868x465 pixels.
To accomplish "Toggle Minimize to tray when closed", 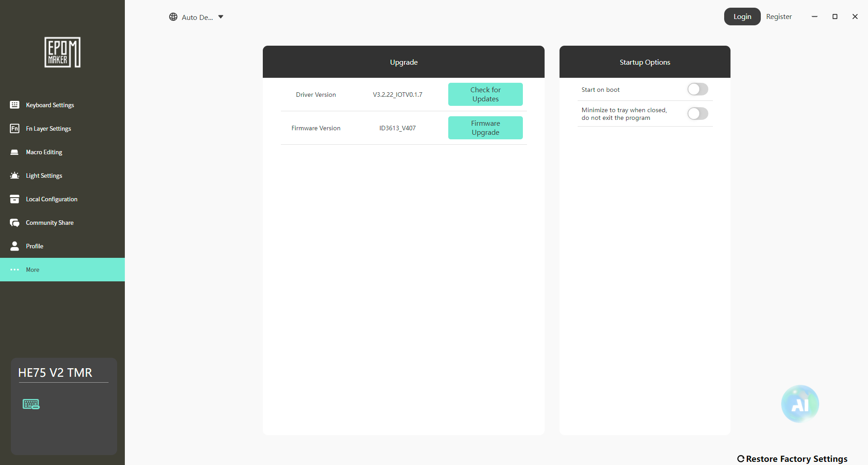I will point(697,114).
